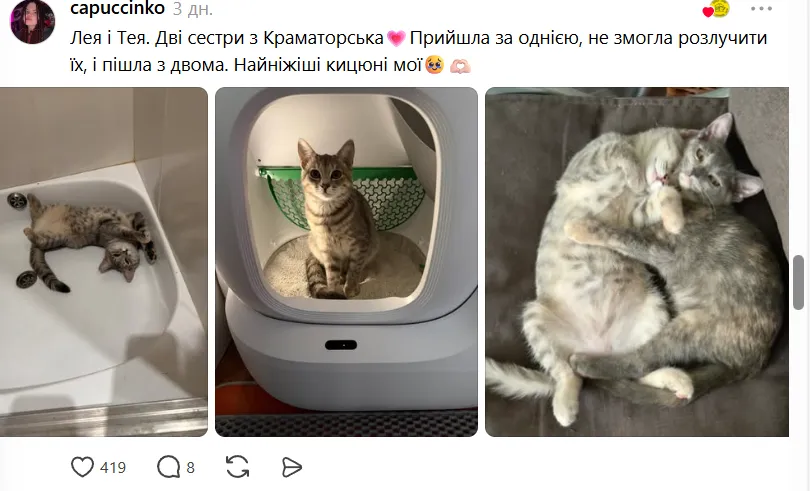Like the post with the heart icon
The width and height of the screenshot is (810, 491).
click(82, 467)
